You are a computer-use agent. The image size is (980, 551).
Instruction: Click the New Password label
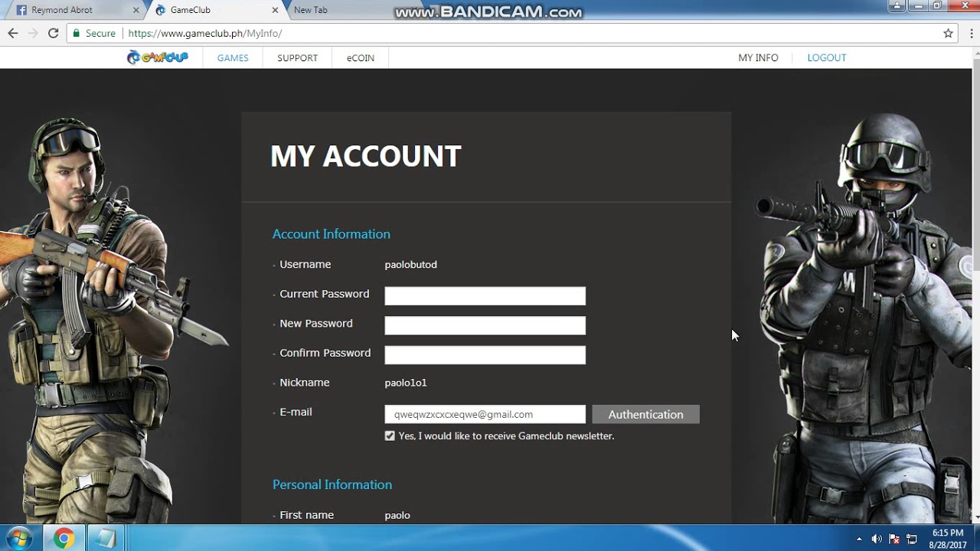(x=316, y=323)
